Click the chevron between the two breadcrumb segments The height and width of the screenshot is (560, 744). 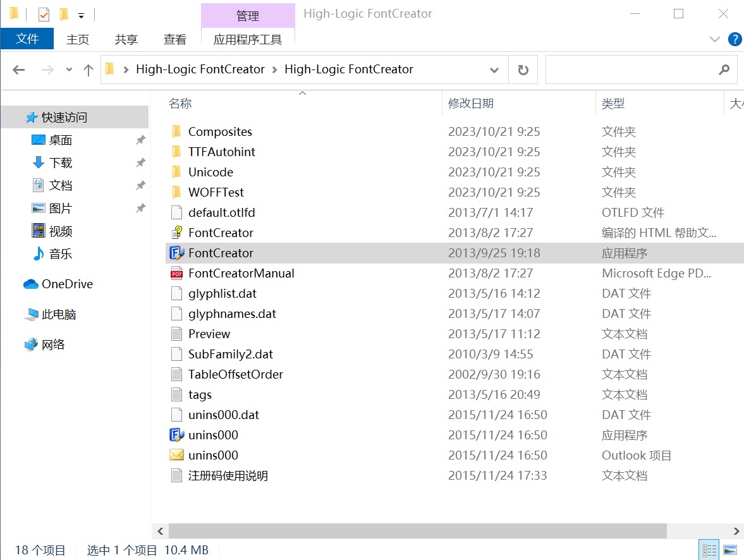(275, 70)
